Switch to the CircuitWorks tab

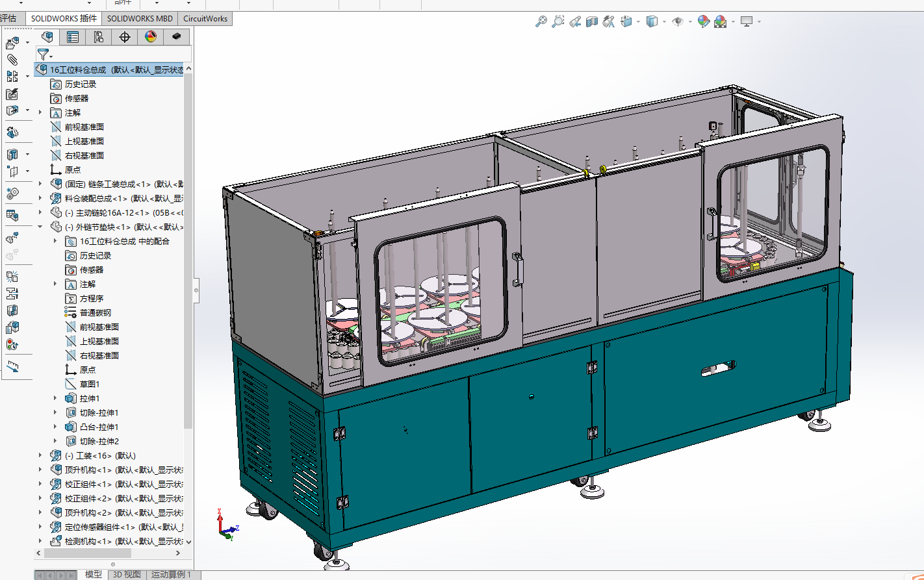[x=205, y=19]
